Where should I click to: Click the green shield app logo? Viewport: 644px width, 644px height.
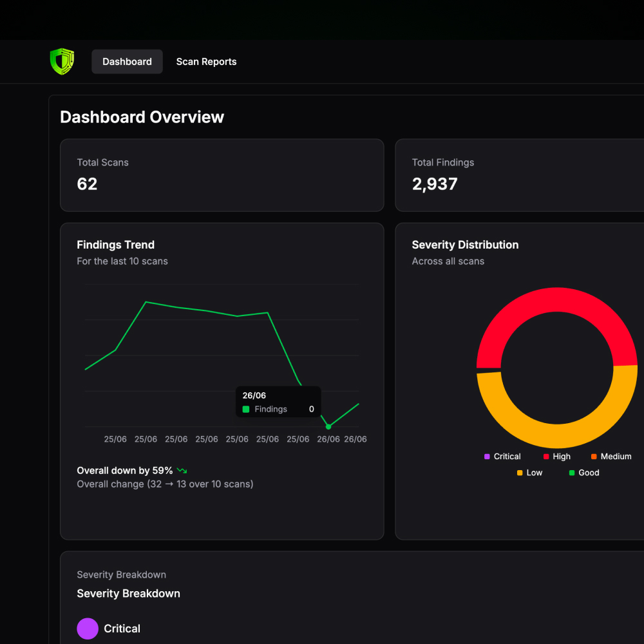(x=62, y=61)
